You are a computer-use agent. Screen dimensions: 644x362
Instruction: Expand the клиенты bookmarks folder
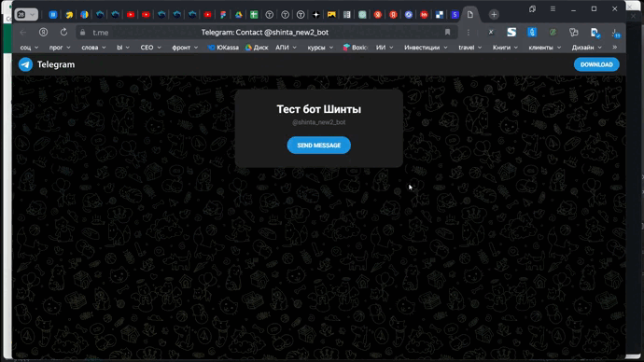545,48
